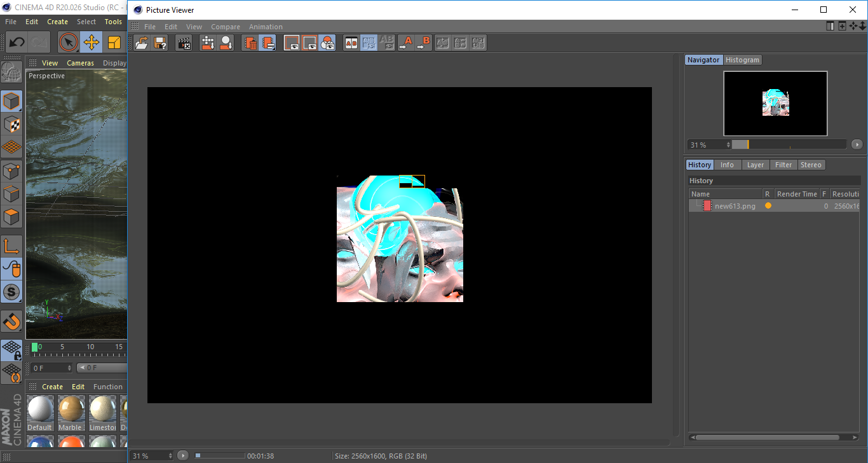Screen dimensions: 868x463
Task: Click Render Time column header
Action: point(797,194)
